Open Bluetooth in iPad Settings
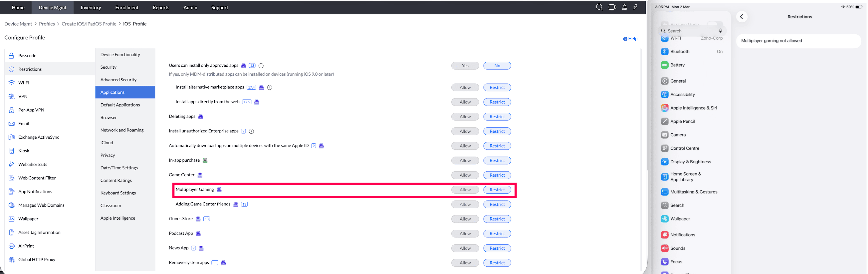This screenshot has height=274, width=868. coord(692,52)
